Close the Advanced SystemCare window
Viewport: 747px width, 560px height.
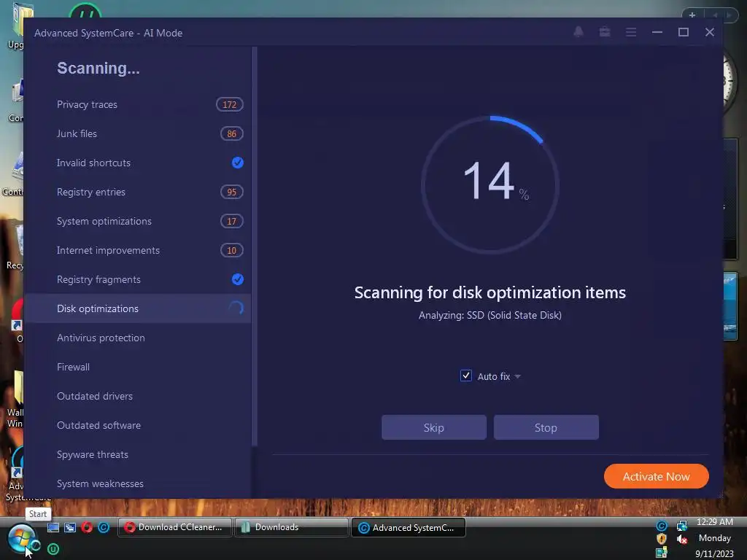pyautogui.click(x=709, y=32)
